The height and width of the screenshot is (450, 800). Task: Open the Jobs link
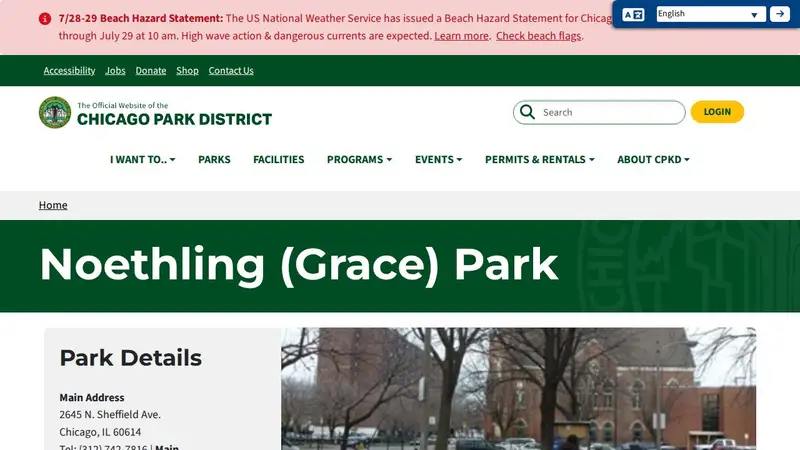pos(115,70)
